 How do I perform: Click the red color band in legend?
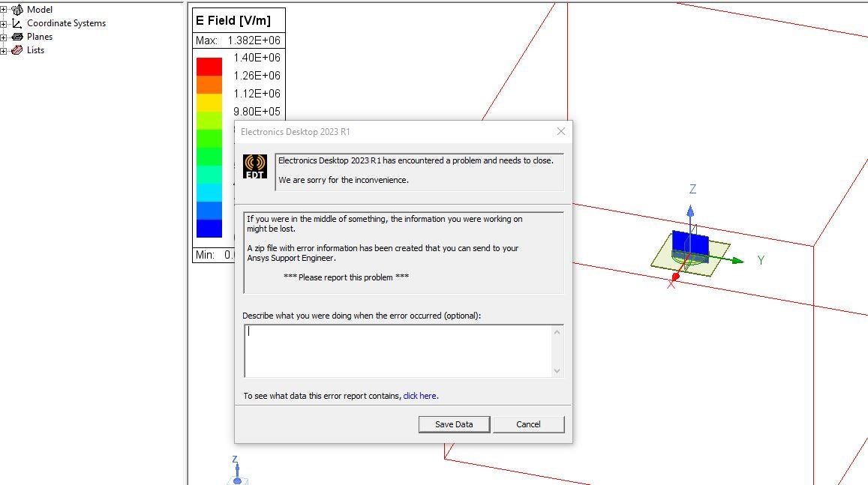tap(209, 67)
